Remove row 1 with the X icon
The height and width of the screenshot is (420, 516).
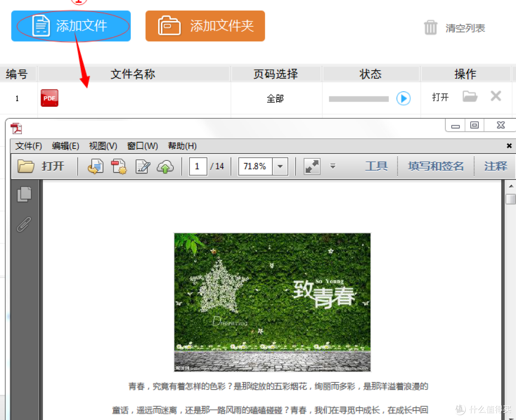495,96
